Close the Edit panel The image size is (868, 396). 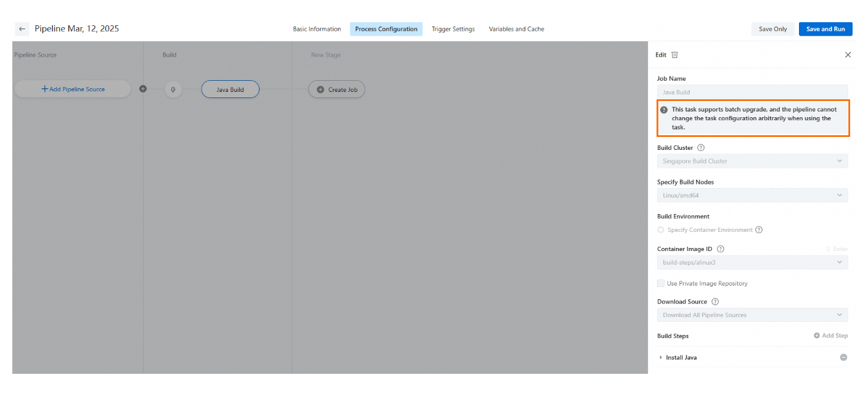point(848,54)
